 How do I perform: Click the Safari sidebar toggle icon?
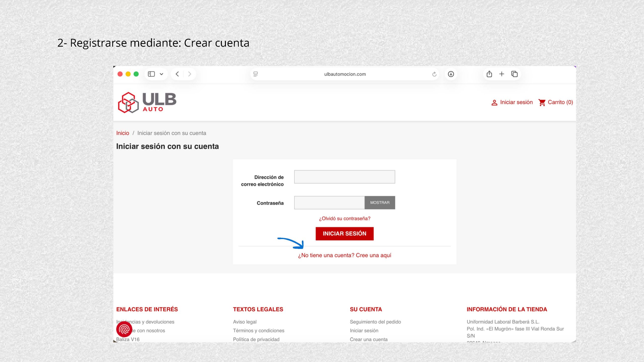point(151,74)
